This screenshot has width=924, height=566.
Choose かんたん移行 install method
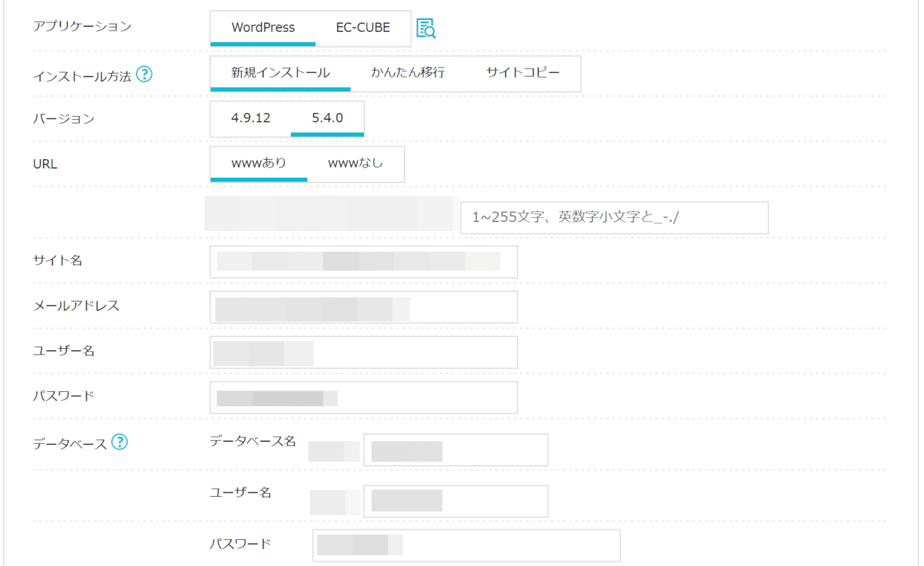pyautogui.click(x=408, y=73)
